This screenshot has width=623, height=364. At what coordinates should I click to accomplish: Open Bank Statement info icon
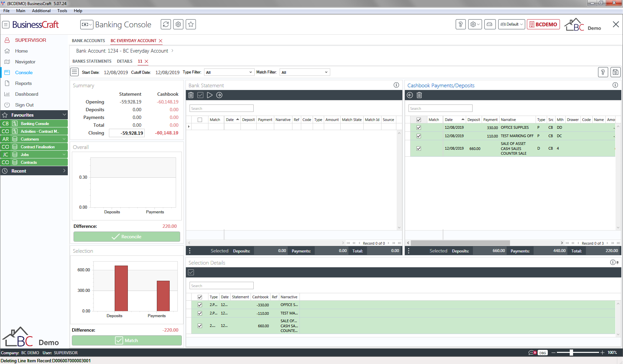(x=396, y=85)
